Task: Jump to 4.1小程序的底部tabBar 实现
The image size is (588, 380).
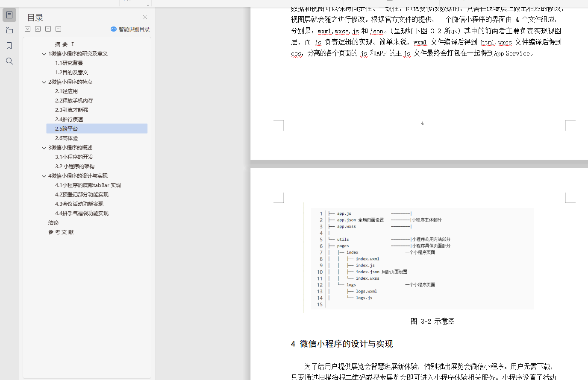Action: [x=88, y=185]
